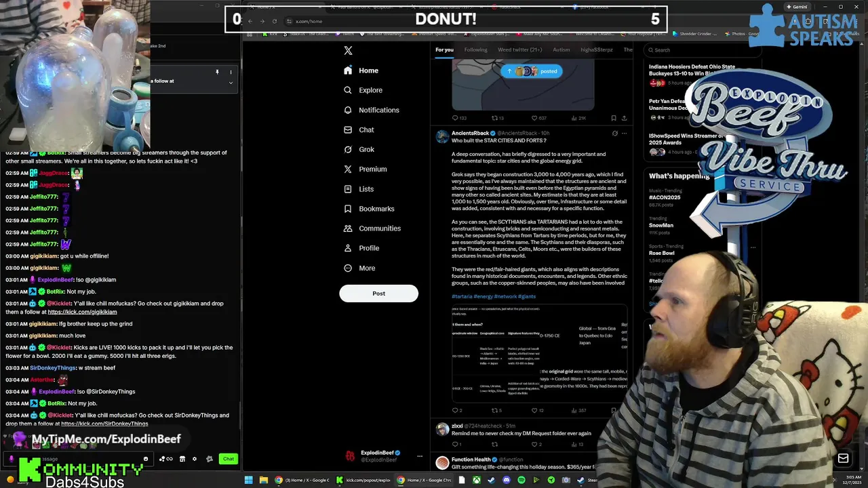The width and height of the screenshot is (868, 488).
Task: Open Profile in X sidebar
Action: coord(361,248)
